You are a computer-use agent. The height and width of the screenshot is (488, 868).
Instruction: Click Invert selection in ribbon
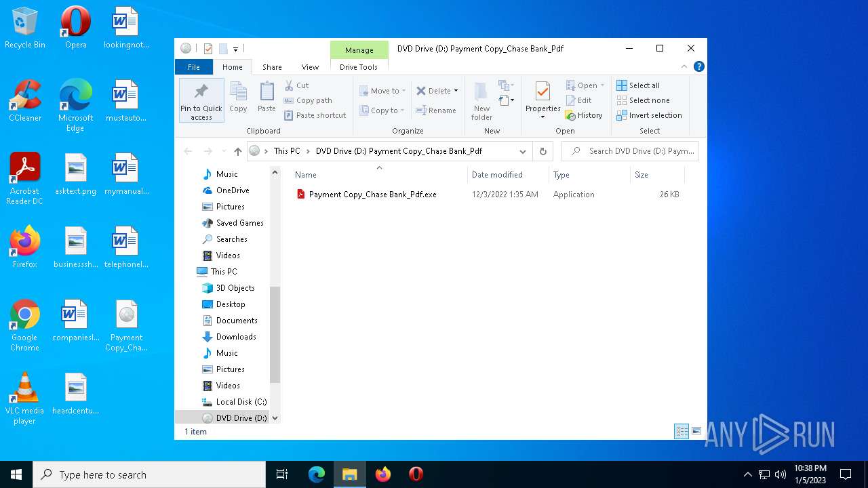[649, 115]
